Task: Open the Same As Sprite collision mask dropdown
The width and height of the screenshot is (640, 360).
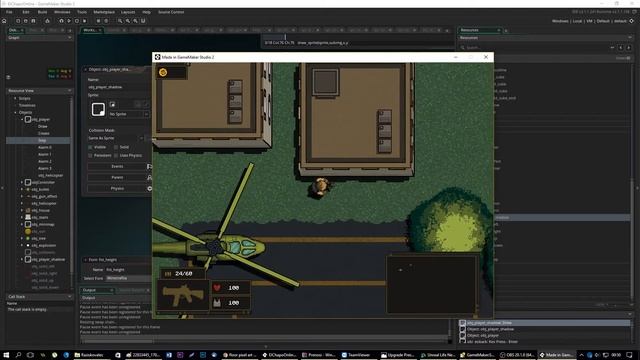Action: coord(116,138)
